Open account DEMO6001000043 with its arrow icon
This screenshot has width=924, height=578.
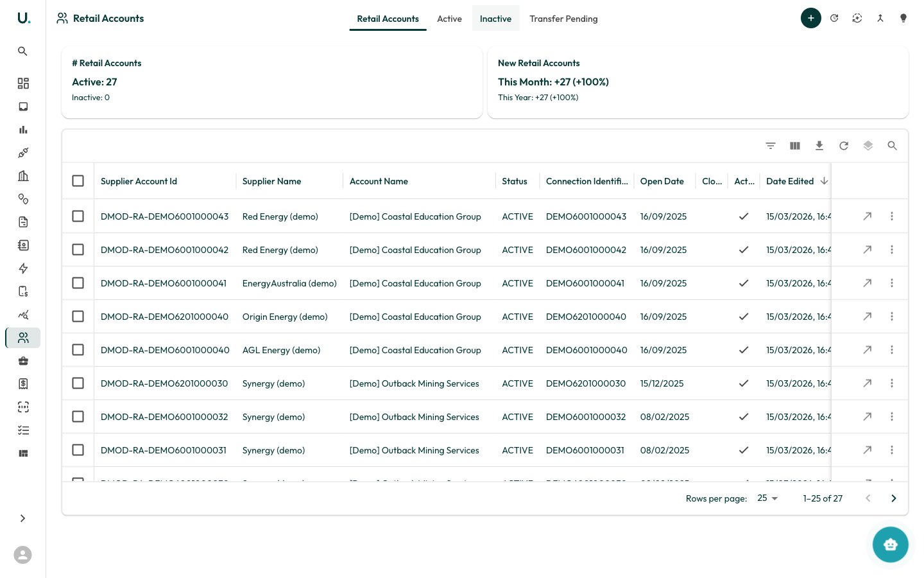click(x=868, y=216)
